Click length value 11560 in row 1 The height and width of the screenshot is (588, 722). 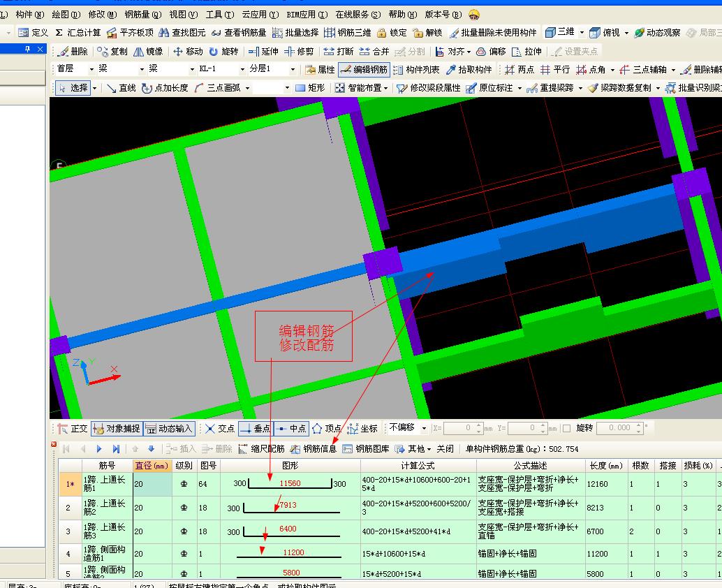[x=290, y=483]
